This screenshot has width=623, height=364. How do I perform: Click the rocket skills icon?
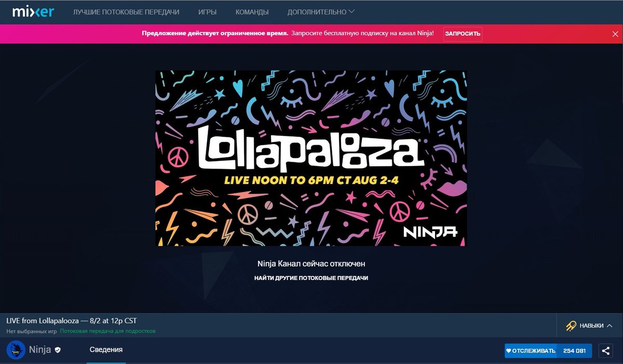[x=571, y=326]
